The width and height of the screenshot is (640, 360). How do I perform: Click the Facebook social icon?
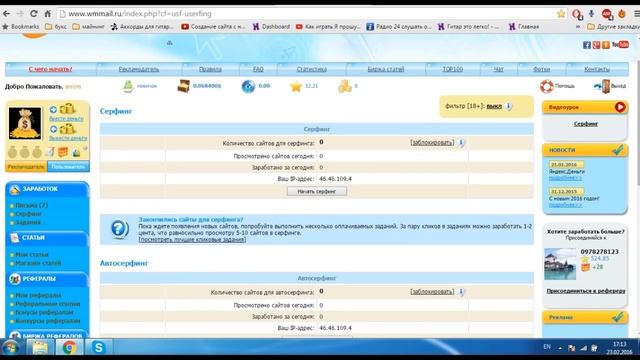587,45
